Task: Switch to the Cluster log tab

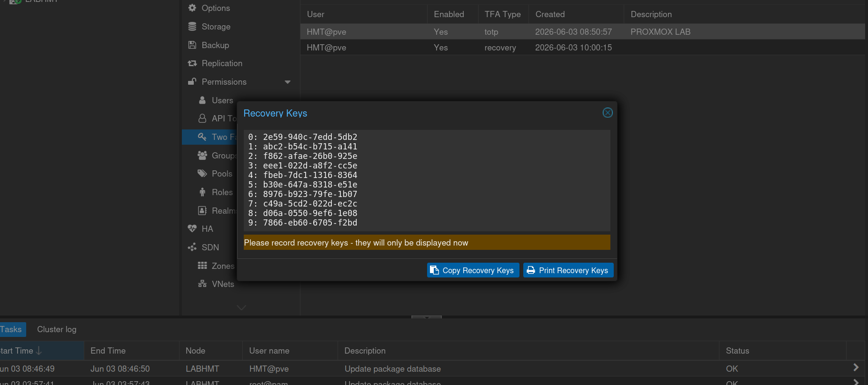Action: pyautogui.click(x=57, y=329)
